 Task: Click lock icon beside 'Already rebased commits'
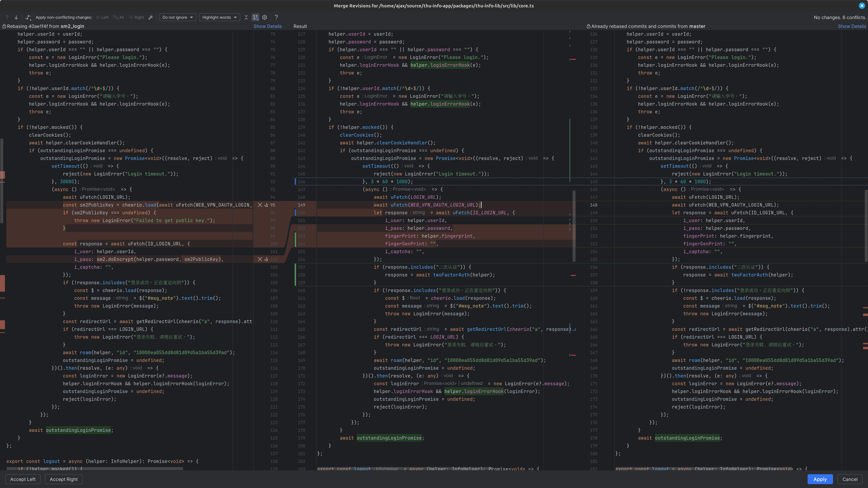point(588,26)
